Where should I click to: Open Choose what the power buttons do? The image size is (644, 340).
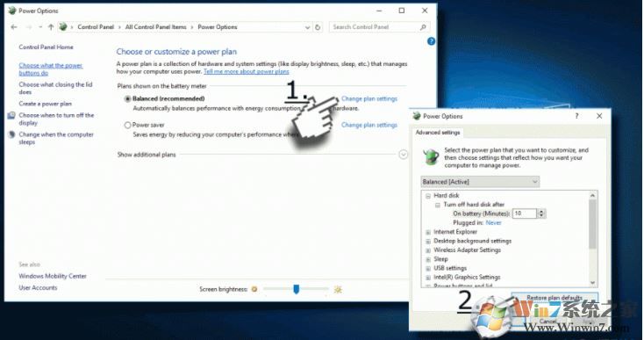click(x=51, y=69)
